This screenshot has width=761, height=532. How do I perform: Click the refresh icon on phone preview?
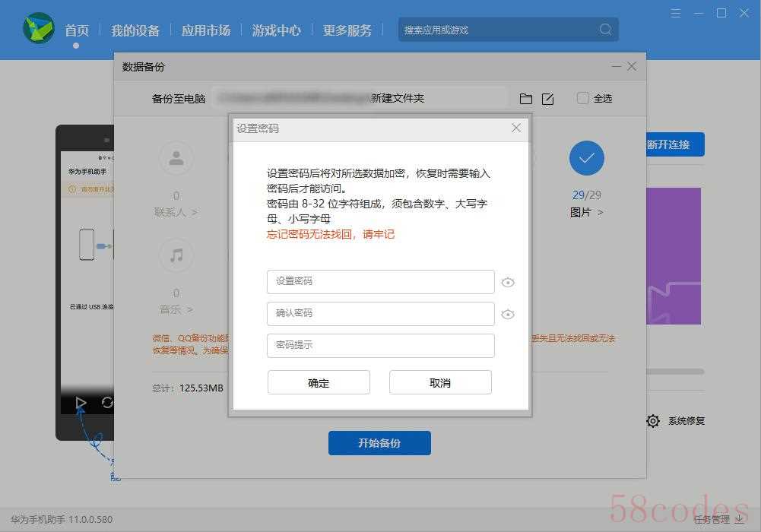coord(107,403)
